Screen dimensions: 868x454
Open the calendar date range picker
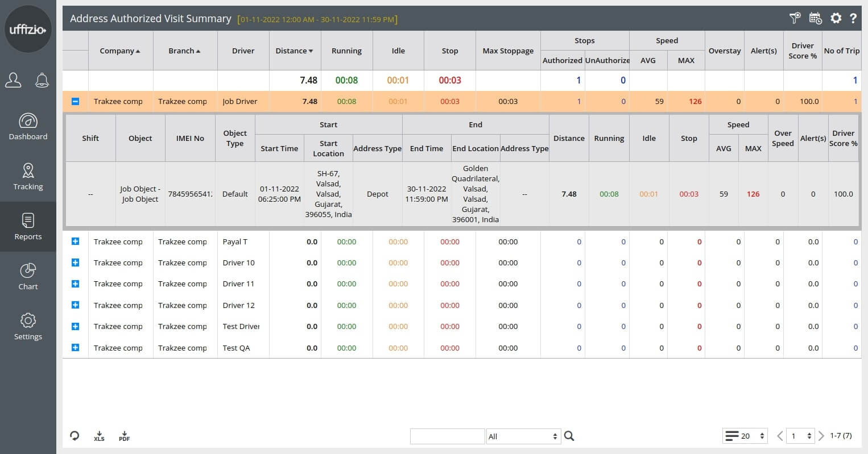(x=815, y=18)
